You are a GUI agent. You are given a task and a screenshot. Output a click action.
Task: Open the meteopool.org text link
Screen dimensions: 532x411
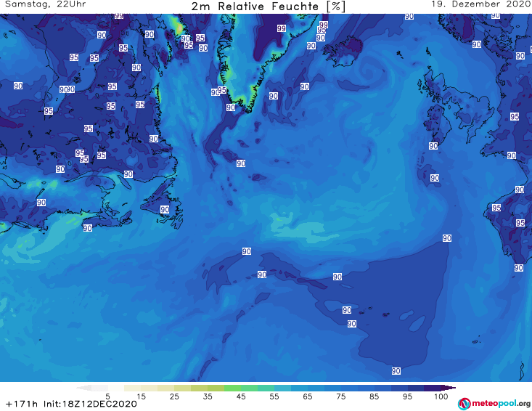(x=501, y=403)
